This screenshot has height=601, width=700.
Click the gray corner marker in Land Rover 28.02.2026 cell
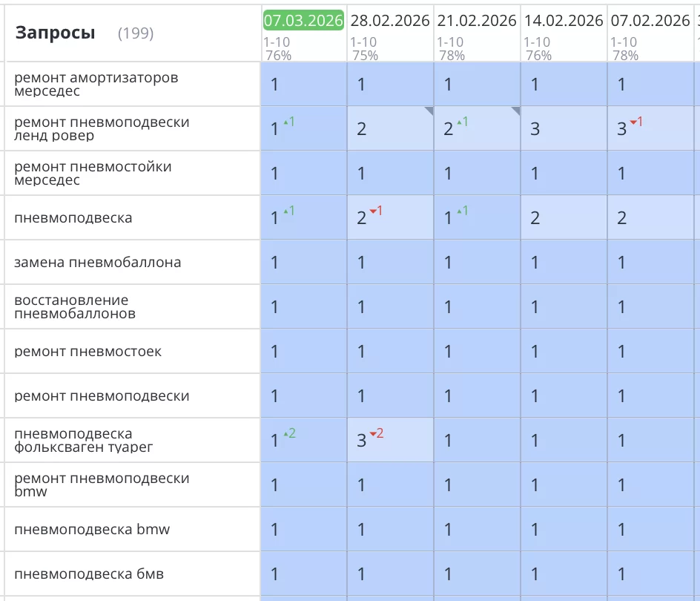[429, 111]
